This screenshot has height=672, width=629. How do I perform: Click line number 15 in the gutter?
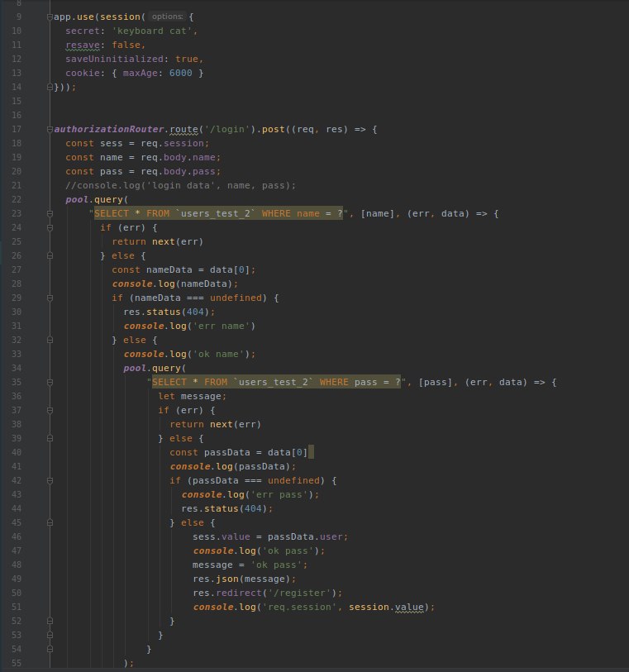pyautogui.click(x=17, y=101)
